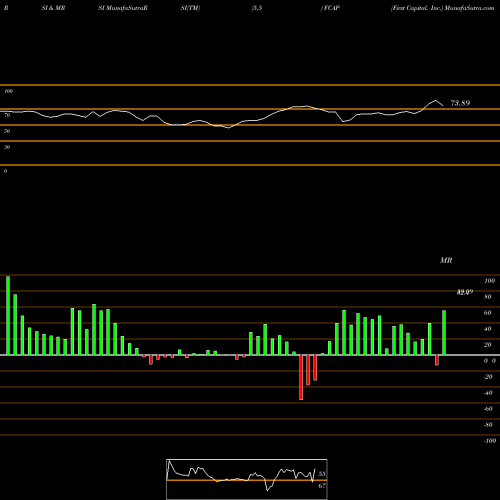Viewport: 500px width, 500px height.
Task: Click the MR axis label -100
Action: tap(490, 441)
